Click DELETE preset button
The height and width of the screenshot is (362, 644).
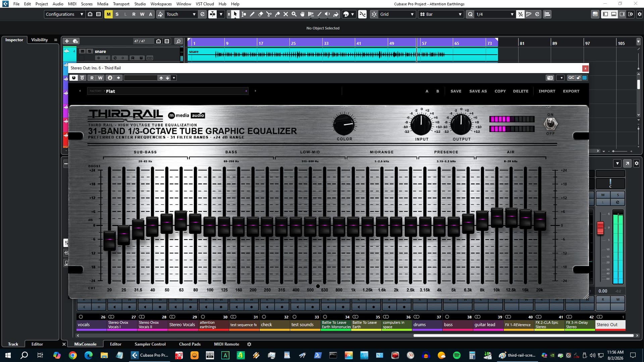pyautogui.click(x=521, y=91)
